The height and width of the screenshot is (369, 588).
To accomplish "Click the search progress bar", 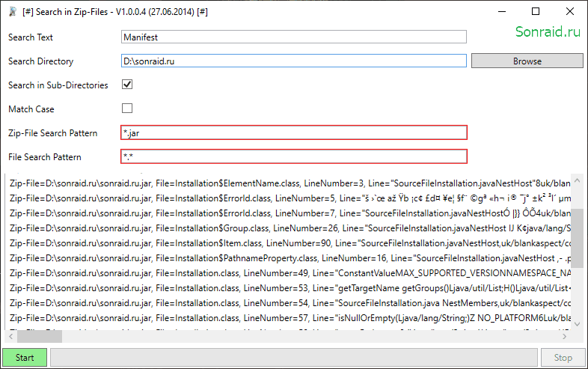I will click(293, 357).
